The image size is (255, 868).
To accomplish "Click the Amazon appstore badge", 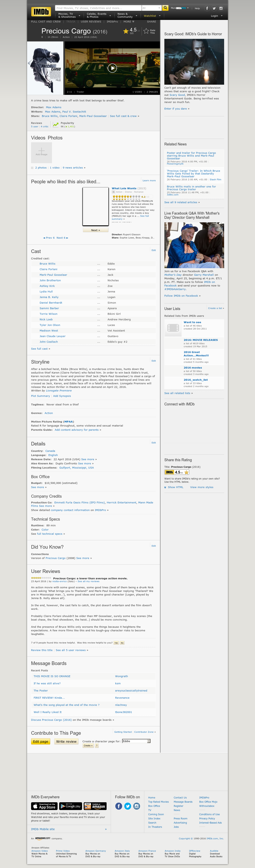I will click(95, 806).
